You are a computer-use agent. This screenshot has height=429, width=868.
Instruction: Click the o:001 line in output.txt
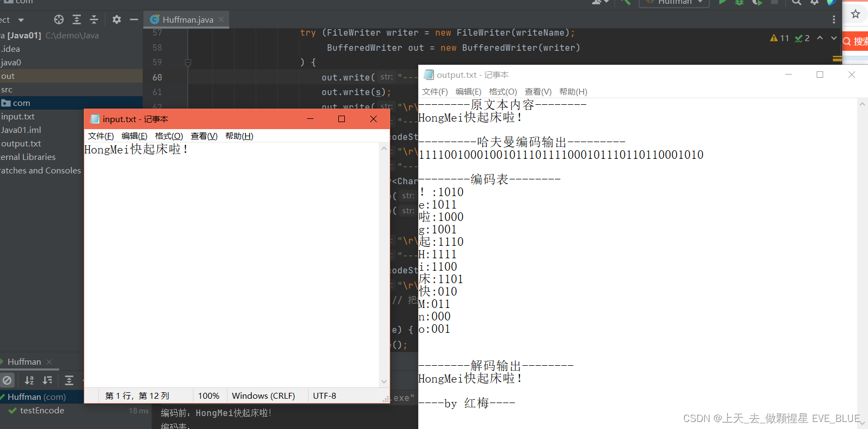pyautogui.click(x=435, y=329)
